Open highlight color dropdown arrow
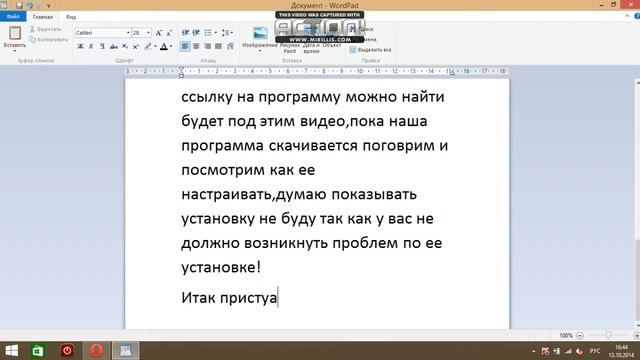The height and width of the screenshot is (360, 640). [x=156, y=47]
